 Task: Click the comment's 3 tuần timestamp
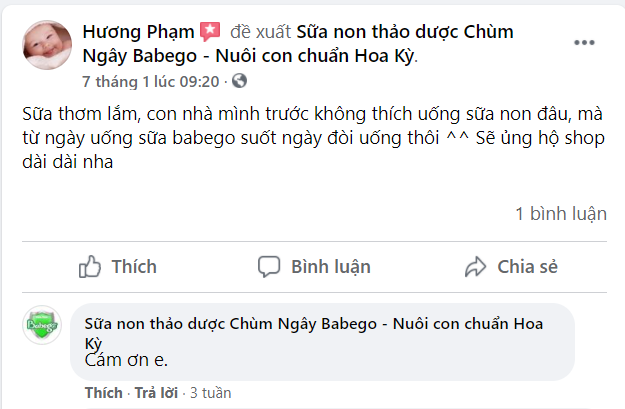210,392
